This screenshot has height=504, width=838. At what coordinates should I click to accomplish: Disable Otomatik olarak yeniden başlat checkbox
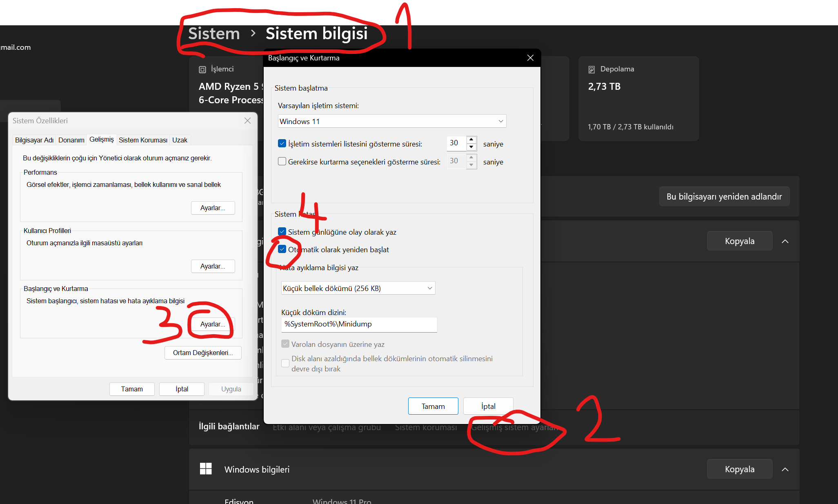[x=282, y=249]
